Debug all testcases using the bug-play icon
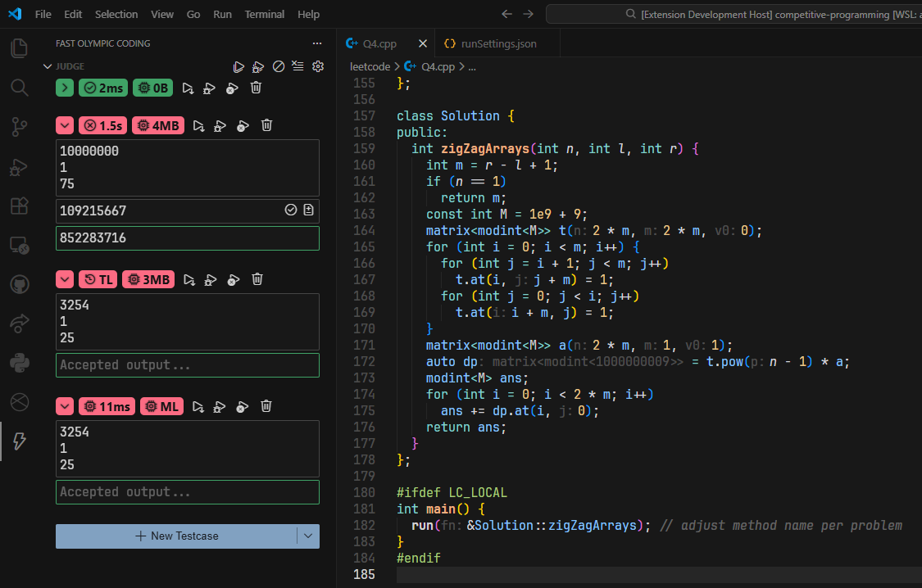Image resolution: width=922 pixels, height=588 pixels. click(x=258, y=66)
